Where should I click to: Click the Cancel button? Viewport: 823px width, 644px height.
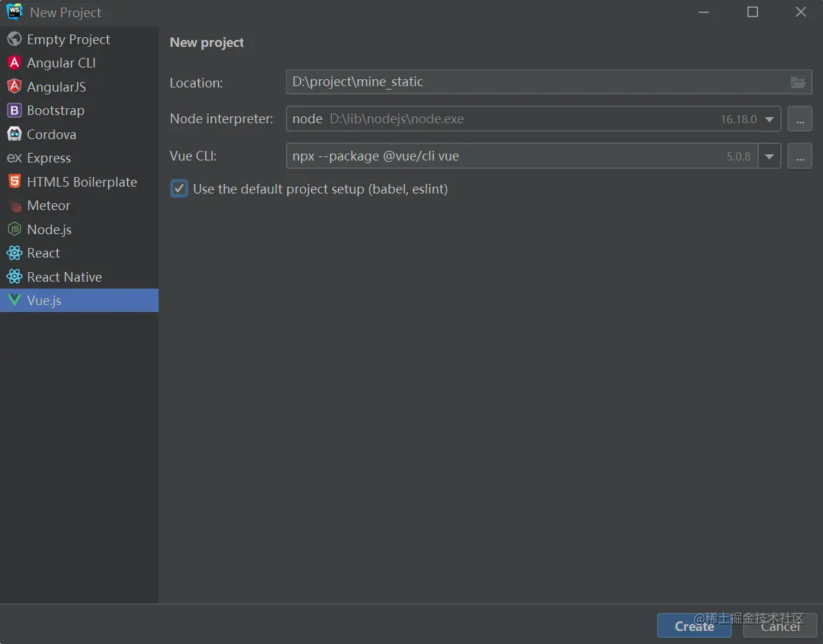coord(780,626)
